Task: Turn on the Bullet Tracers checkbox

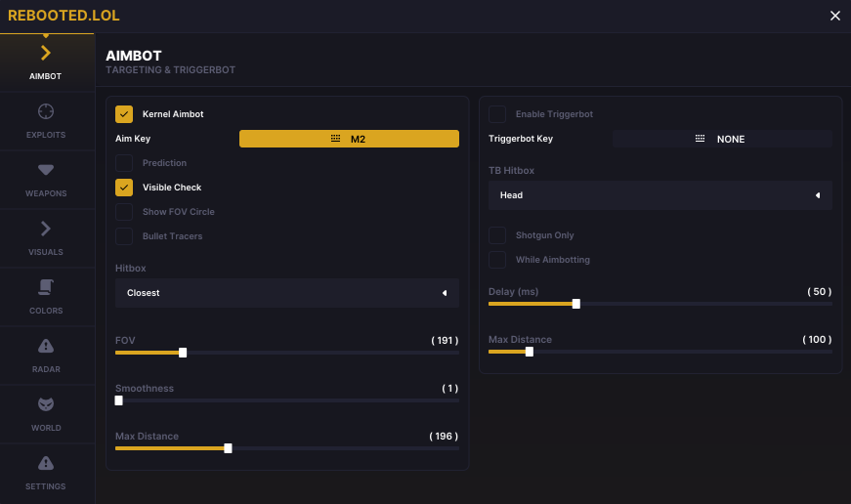Action: point(124,236)
